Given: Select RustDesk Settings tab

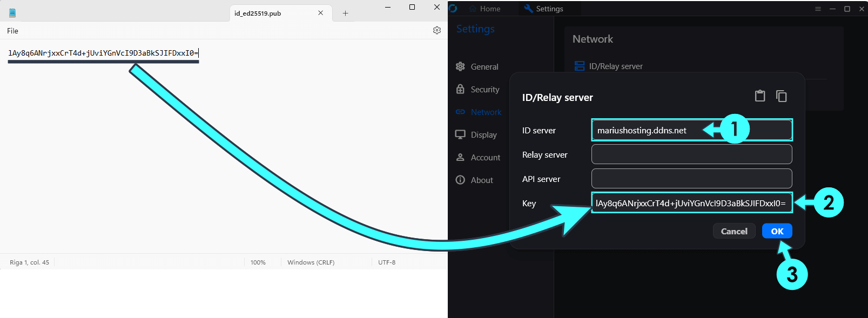Looking at the screenshot, I should pyautogui.click(x=543, y=9).
